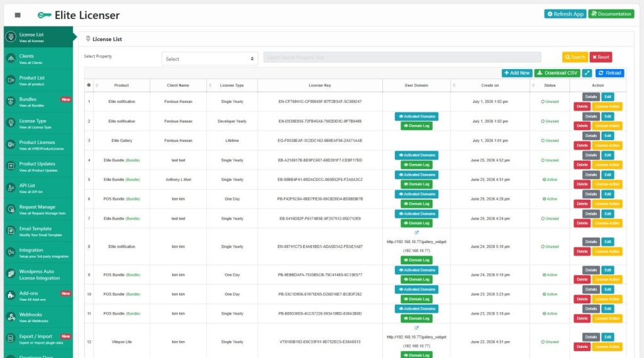Click the Reload button
644x358 pixels.
pos(610,73)
